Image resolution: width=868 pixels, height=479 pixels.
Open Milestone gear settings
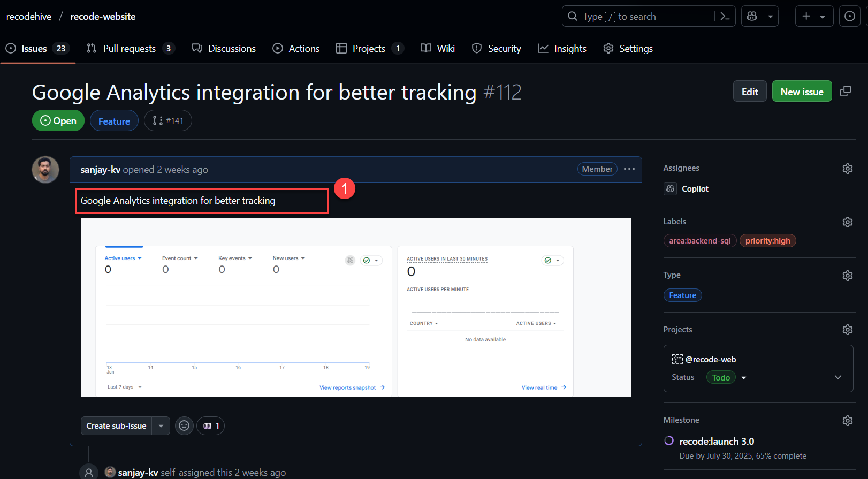(x=848, y=421)
